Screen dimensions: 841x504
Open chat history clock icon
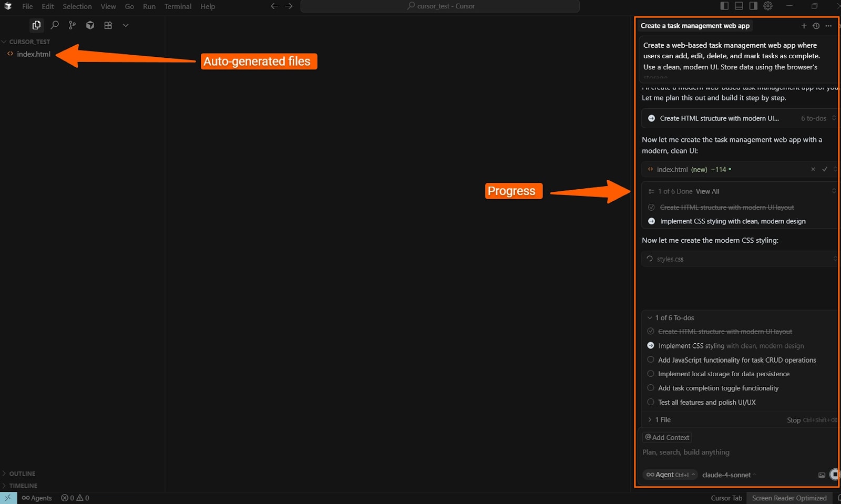[816, 26]
